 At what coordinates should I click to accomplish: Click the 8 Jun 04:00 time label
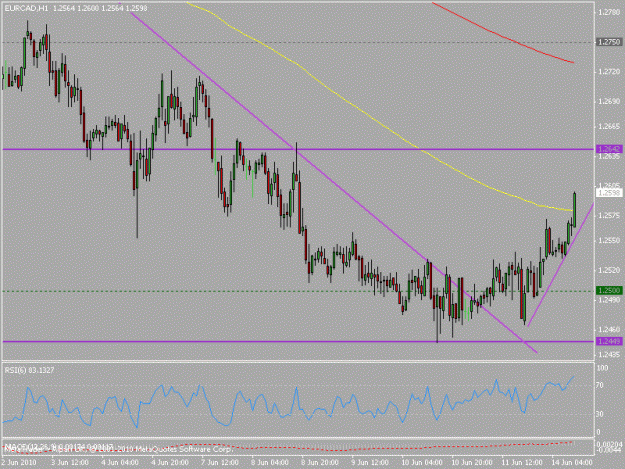[x=270, y=463]
